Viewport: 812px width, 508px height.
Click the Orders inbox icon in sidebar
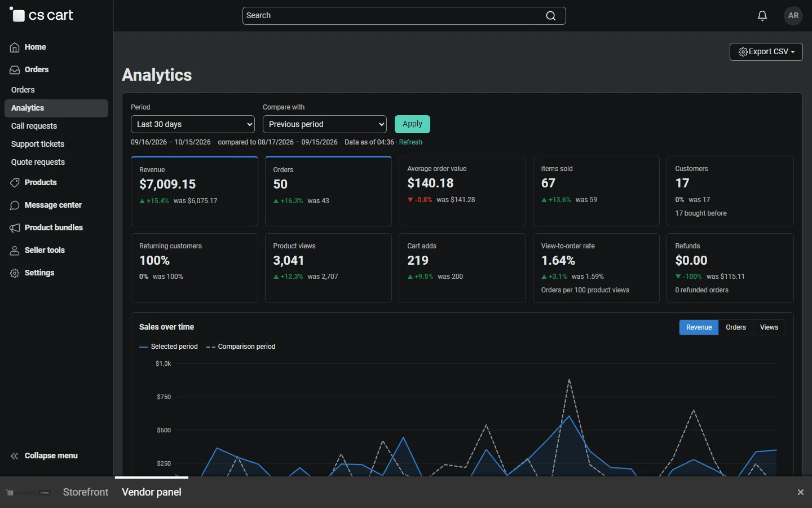(15, 70)
